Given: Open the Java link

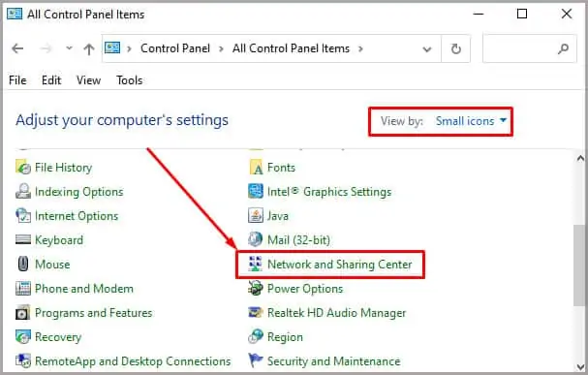Looking at the screenshot, I should tap(278, 216).
